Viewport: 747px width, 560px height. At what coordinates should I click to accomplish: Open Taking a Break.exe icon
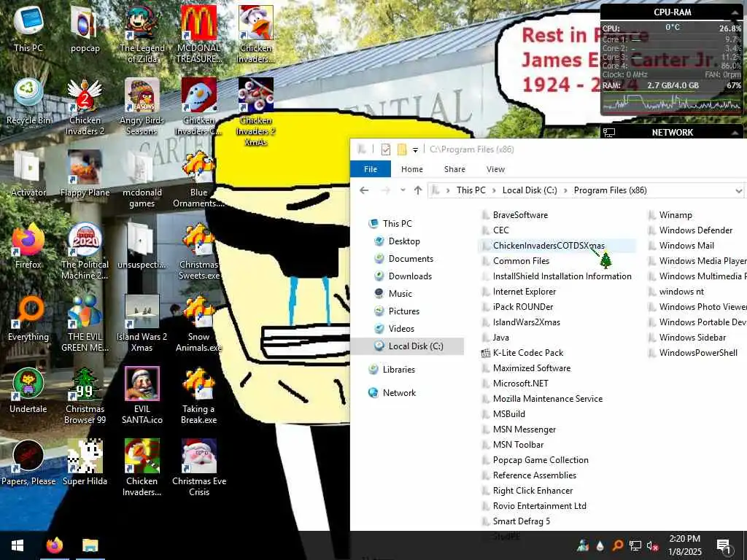[199, 396]
